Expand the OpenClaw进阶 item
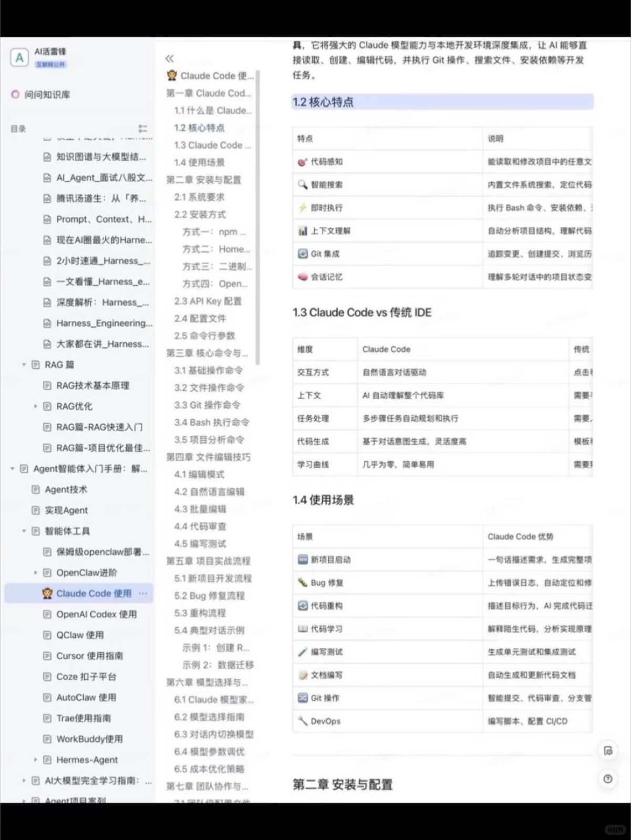Screen dimensions: 631x840 pyautogui.click(x=35, y=572)
